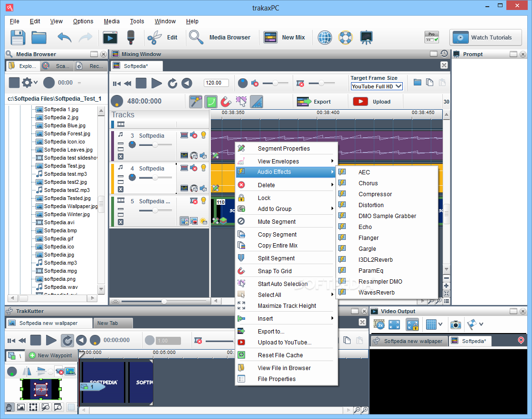
Task: Click the camera snapshot icon in Video Output
Action: (x=456, y=324)
